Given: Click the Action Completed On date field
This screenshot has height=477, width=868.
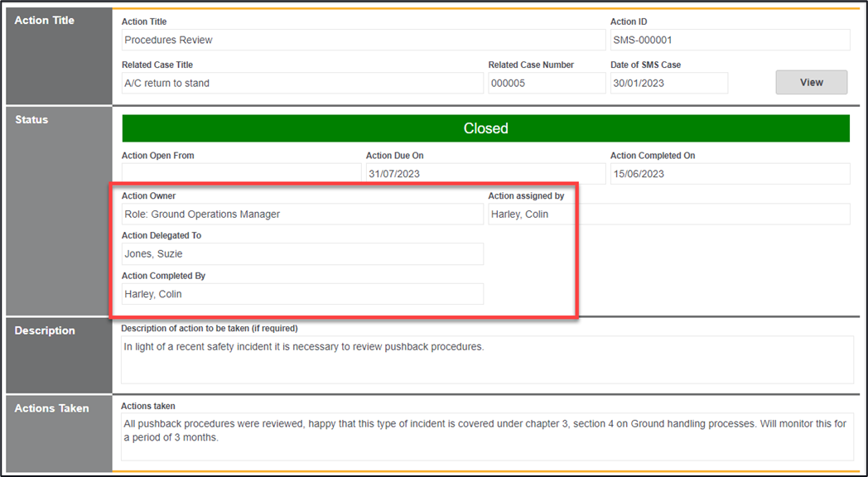Looking at the screenshot, I should point(729,174).
